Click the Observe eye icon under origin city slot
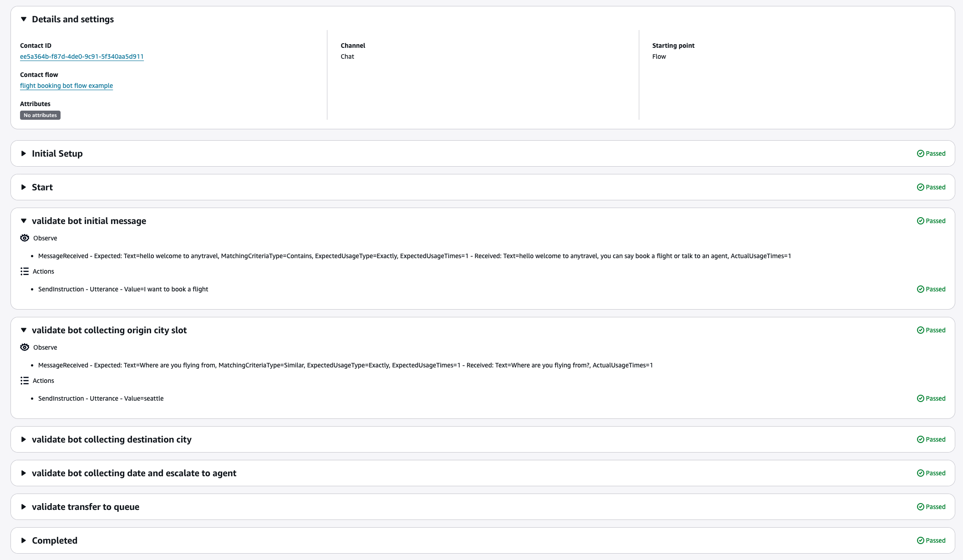This screenshot has height=560, width=963. click(x=25, y=347)
